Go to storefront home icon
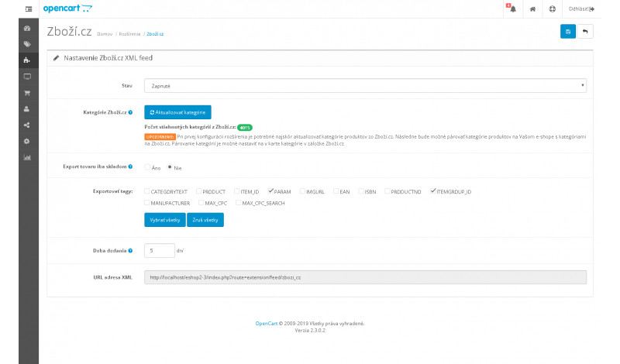 coord(532,9)
